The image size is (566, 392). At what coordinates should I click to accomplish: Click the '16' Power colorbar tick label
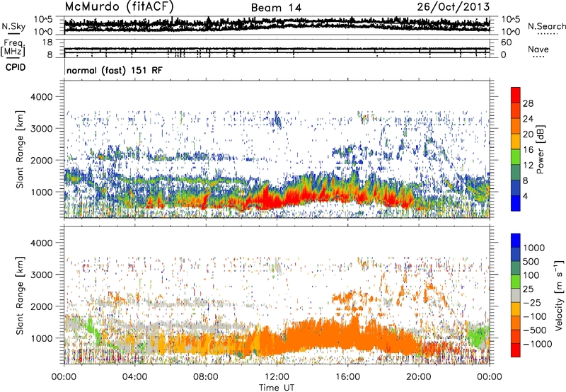click(x=528, y=150)
